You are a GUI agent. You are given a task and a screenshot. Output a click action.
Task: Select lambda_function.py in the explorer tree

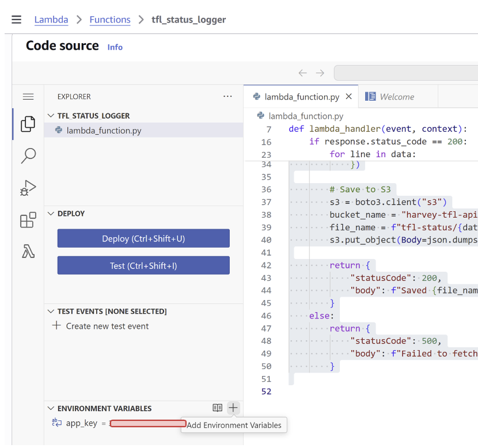pyautogui.click(x=143, y=131)
